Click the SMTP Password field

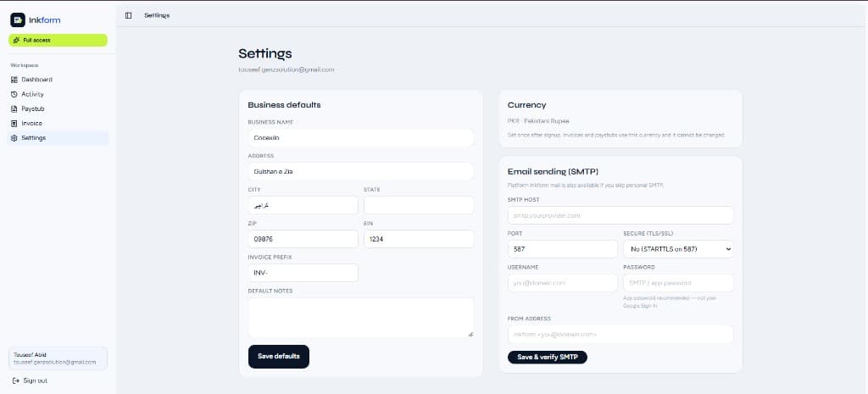pos(678,283)
